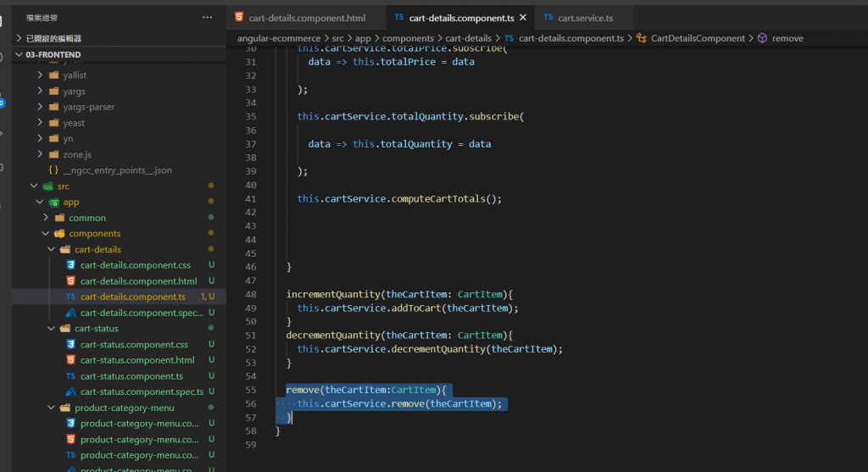
Task: Open __ngcc_entry_points__.json file
Action: [117, 170]
